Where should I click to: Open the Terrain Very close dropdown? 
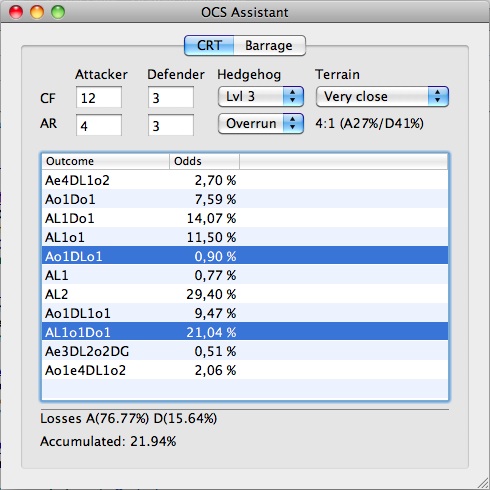click(382, 97)
